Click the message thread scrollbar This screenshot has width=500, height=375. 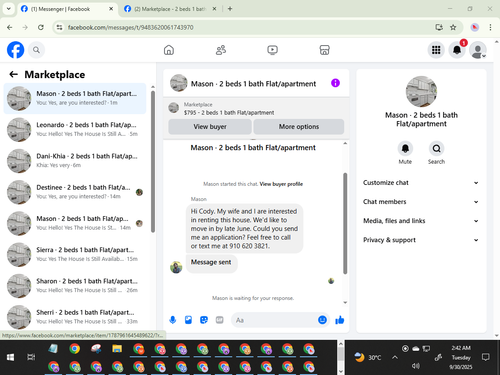coord(345,223)
